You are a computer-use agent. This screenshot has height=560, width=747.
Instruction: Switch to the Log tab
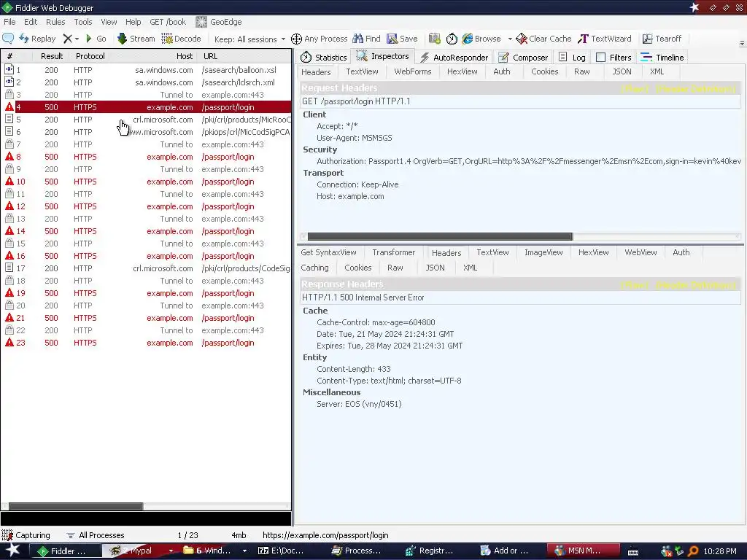click(x=572, y=57)
